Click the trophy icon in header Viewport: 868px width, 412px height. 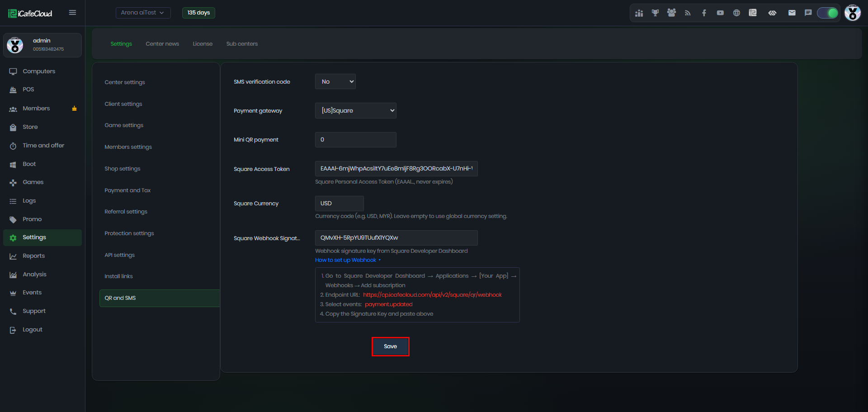(x=655, y=13)
